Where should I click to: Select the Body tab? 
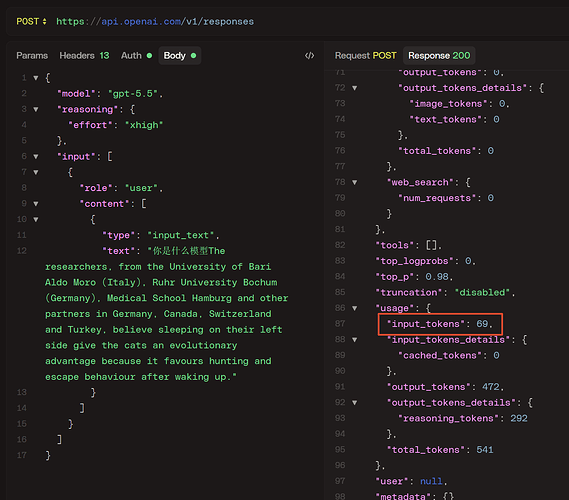point(180,56)
